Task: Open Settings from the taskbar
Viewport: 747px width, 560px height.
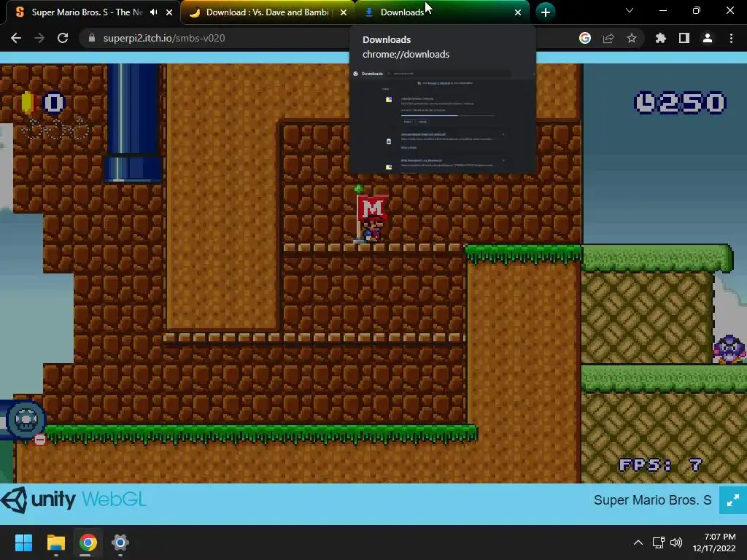Action: tap(120, 542)
